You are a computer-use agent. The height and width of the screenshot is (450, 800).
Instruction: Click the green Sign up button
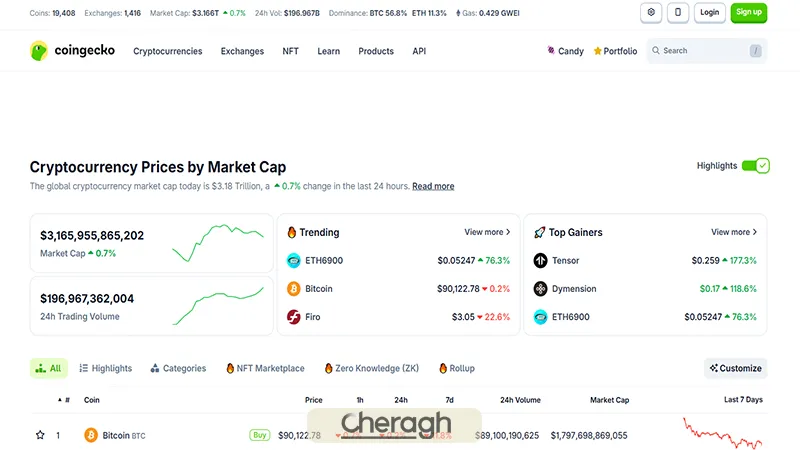click(749, 12)
